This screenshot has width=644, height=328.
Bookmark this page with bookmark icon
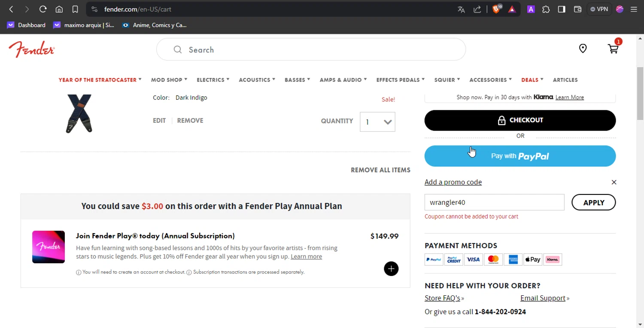click(x=75, y=9)
